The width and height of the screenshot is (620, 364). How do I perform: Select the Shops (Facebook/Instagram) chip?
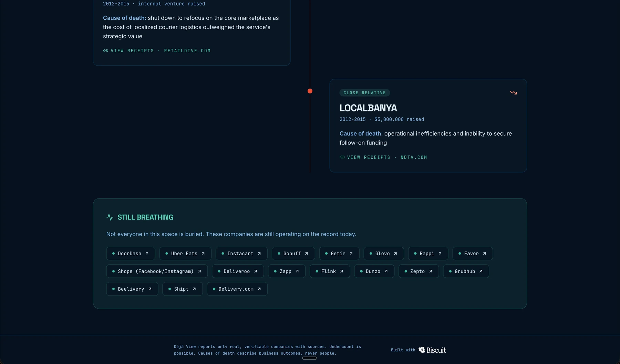157,271
